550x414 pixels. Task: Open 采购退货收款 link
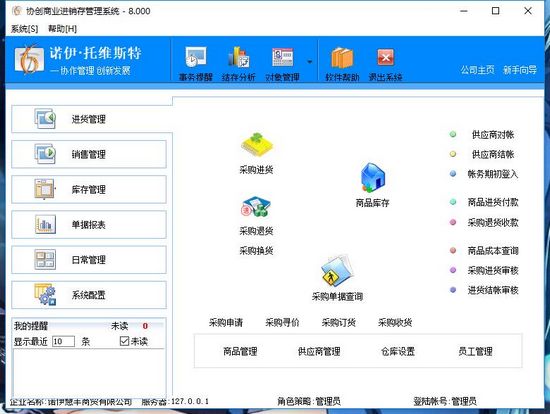point(493,222)
